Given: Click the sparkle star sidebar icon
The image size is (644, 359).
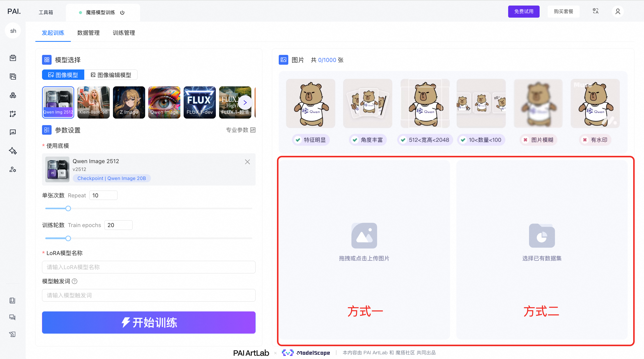Looking at the screenshot, I should click(x=13, y=151).
